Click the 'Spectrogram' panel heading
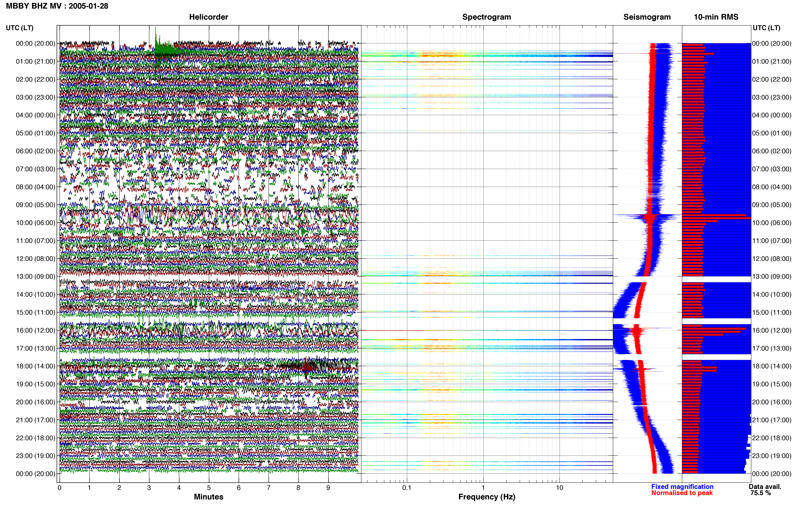The image size is (812, 508). coord(487,17)
